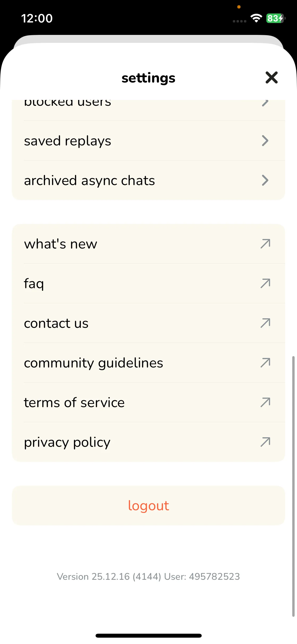Open the saved replays menu item
Image resolution: width=297 pixels, height=644 pixels.
coord(68,141)
